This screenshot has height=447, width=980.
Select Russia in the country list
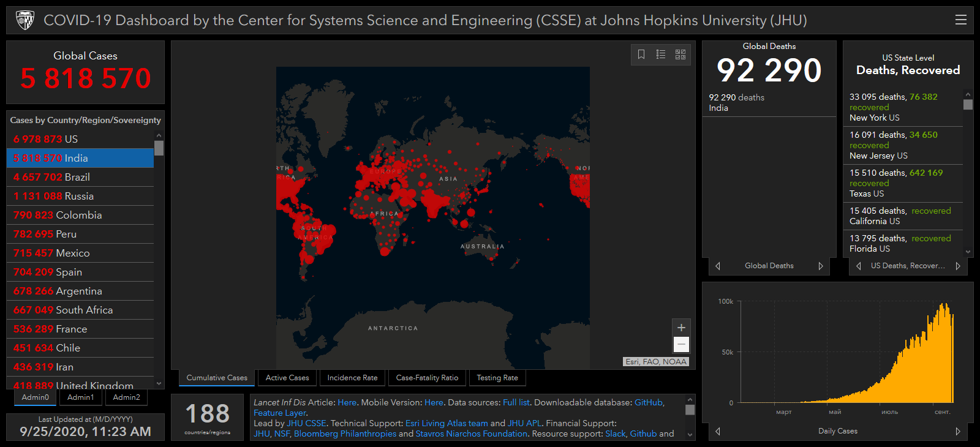[80, 196]
